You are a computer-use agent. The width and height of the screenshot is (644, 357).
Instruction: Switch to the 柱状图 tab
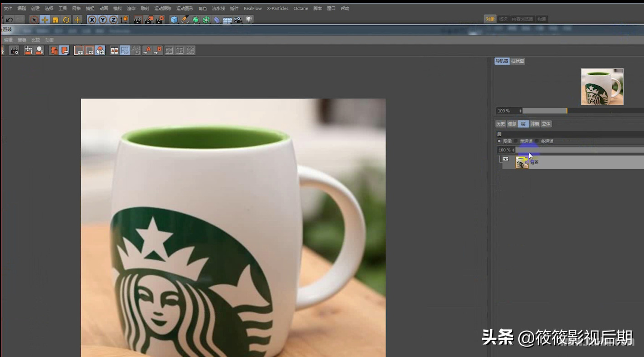[x=517, y=61]
